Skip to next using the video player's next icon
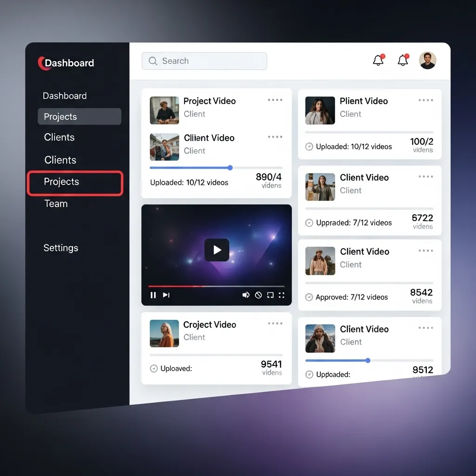Image resolution: width=476 pixels, height=476 pixels. (x=166, y=295)
